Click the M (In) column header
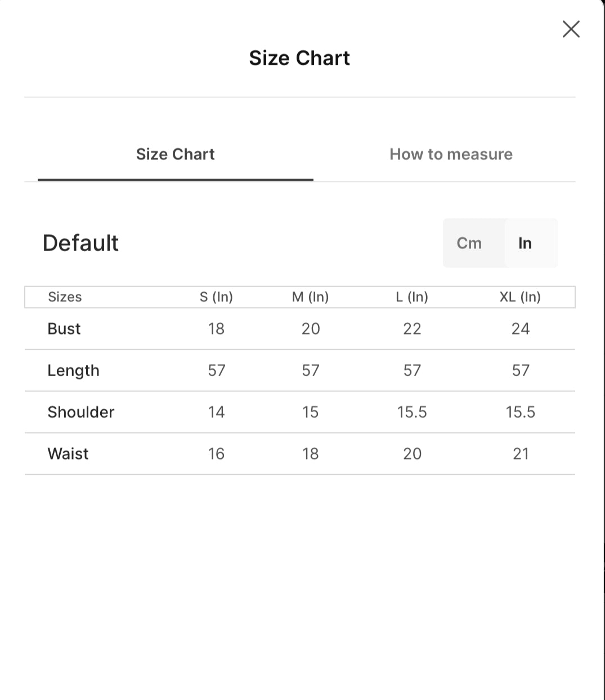Screen dimensions: 605x700 (x=310, y=297)
